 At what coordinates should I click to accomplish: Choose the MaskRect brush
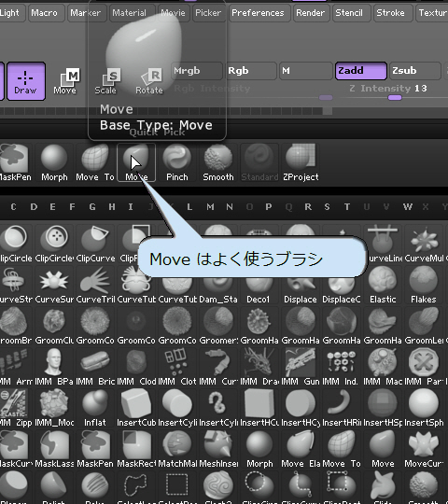(x=136, y=450)
